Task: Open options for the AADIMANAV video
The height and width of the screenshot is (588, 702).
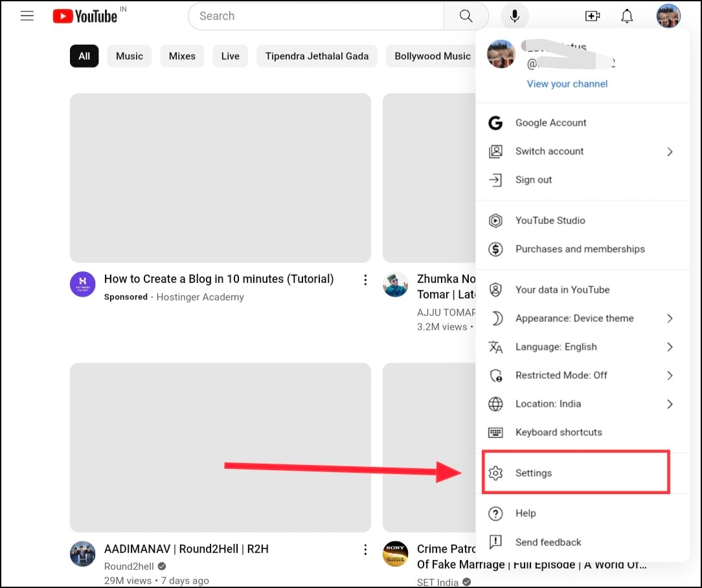Action: [365, 550]
